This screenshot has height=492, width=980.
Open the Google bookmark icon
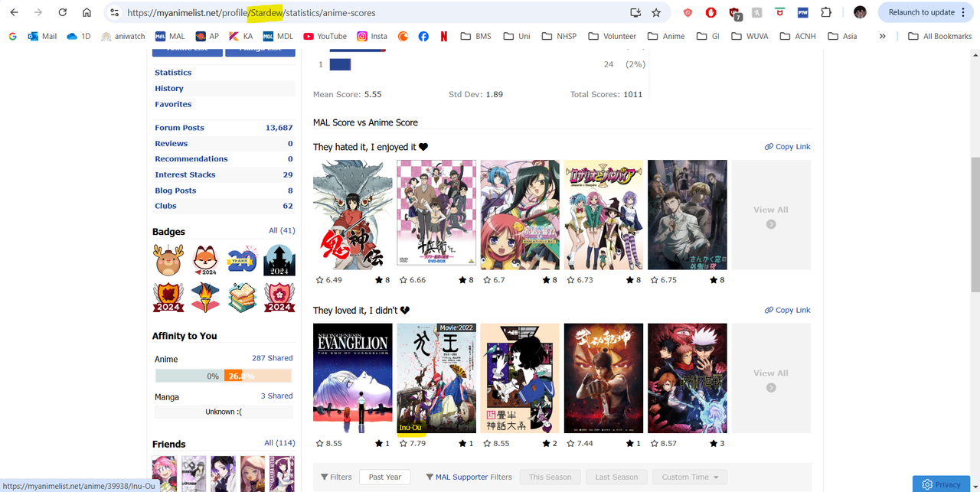pos(13,36)
